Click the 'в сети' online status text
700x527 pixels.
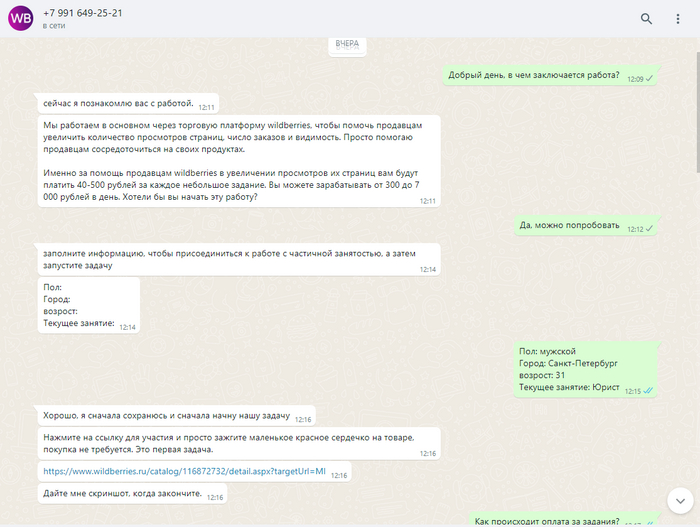[54, 26]
